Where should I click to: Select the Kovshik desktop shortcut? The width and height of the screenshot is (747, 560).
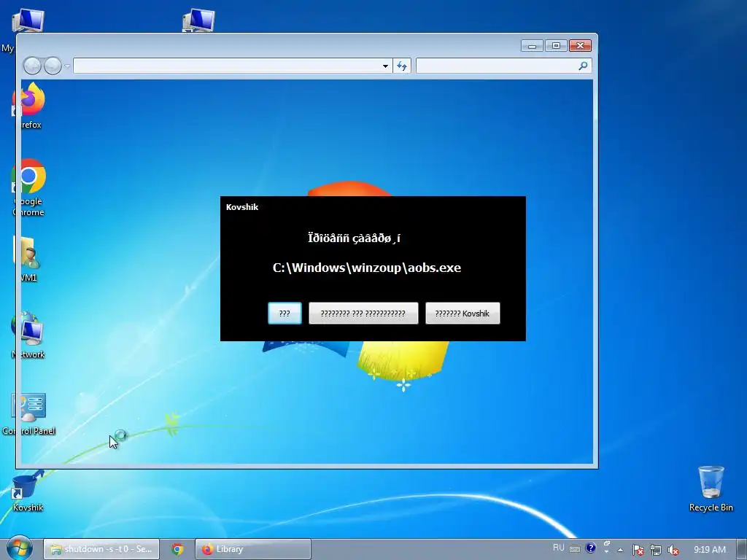tap(28, 491)
